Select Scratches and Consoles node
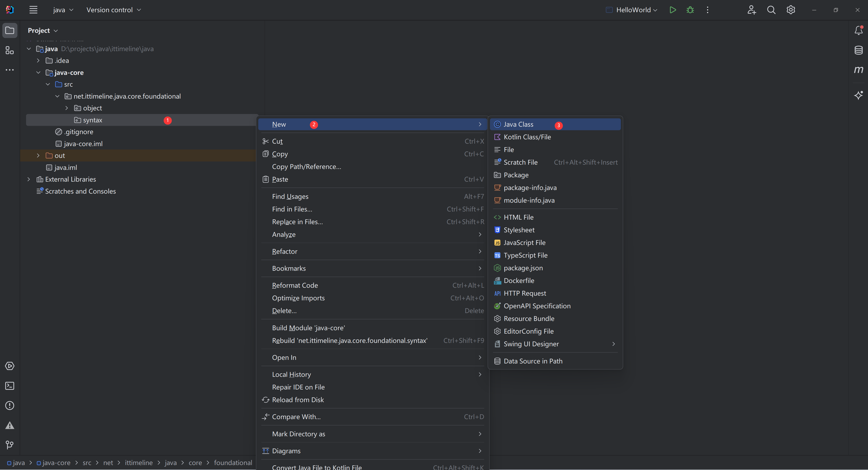This screenshot has height=470, width=868. click(x=76, y=191)
